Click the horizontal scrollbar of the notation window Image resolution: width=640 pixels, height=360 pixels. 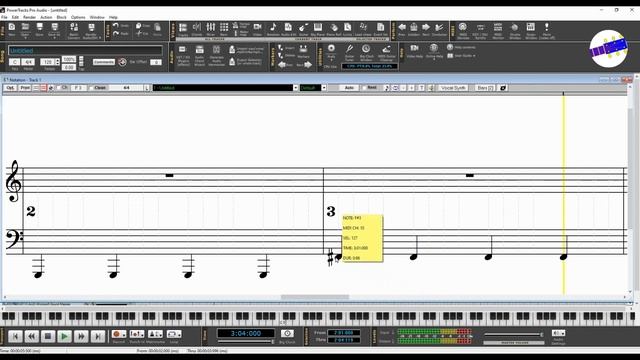(x=315, y=297)
